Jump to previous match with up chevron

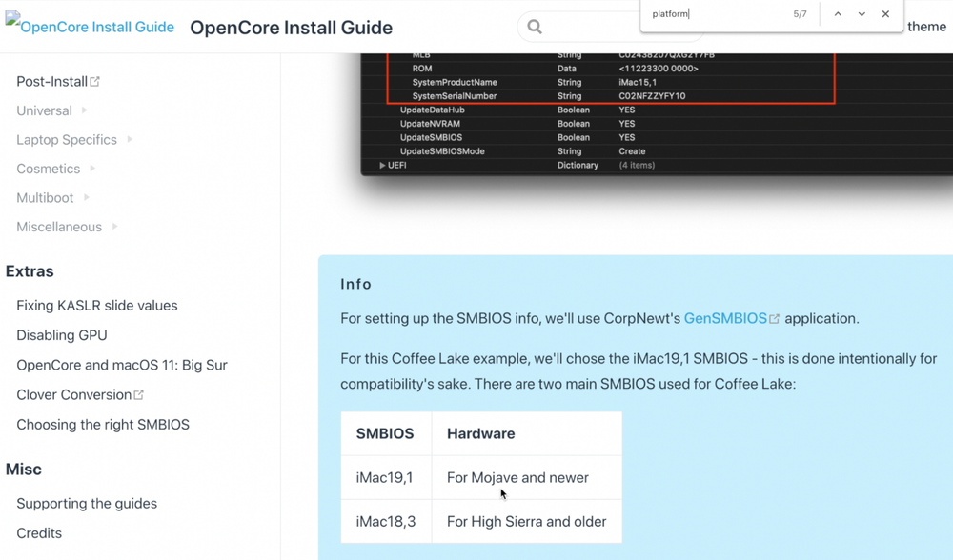click(x=838, y=14)
